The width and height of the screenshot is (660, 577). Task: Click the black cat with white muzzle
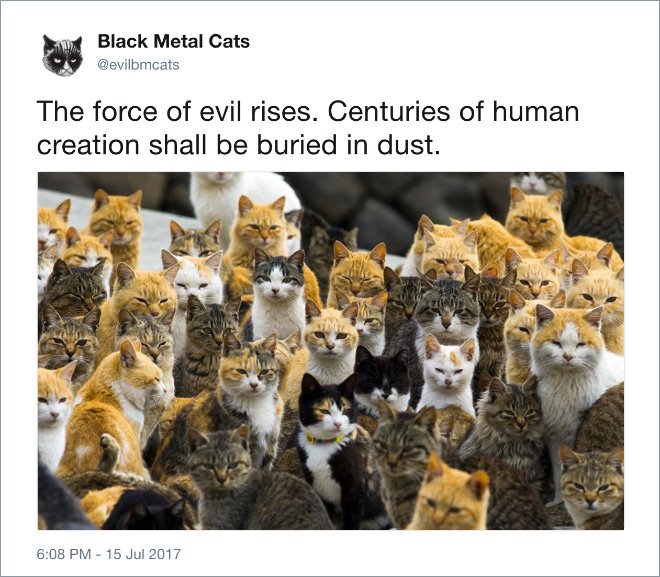click(382, 377)
